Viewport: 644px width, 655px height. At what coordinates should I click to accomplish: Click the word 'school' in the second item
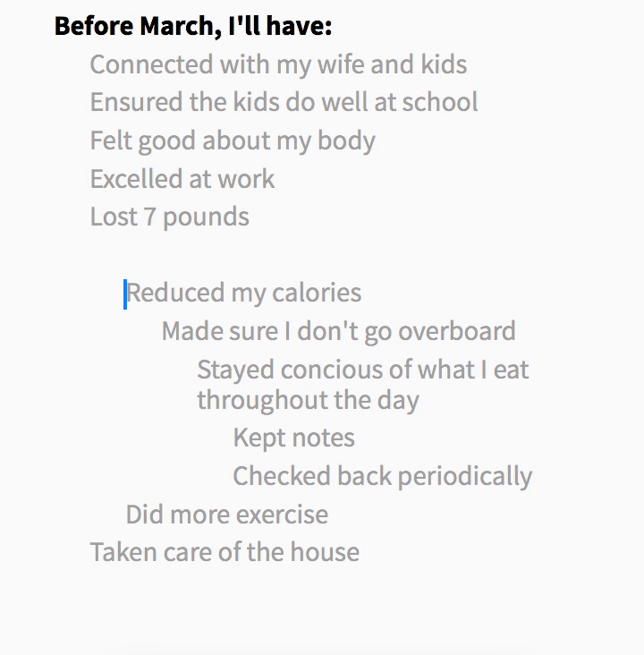tap(440, 102)
